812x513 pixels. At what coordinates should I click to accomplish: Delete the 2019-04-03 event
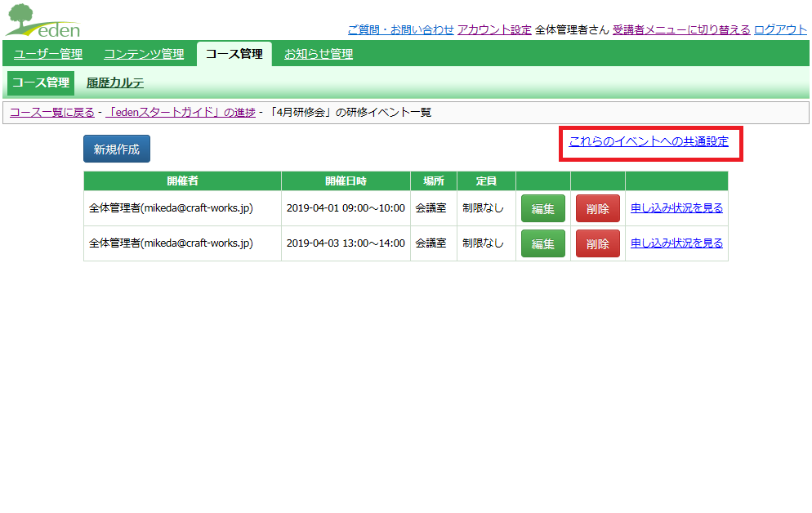click(598, 243)
